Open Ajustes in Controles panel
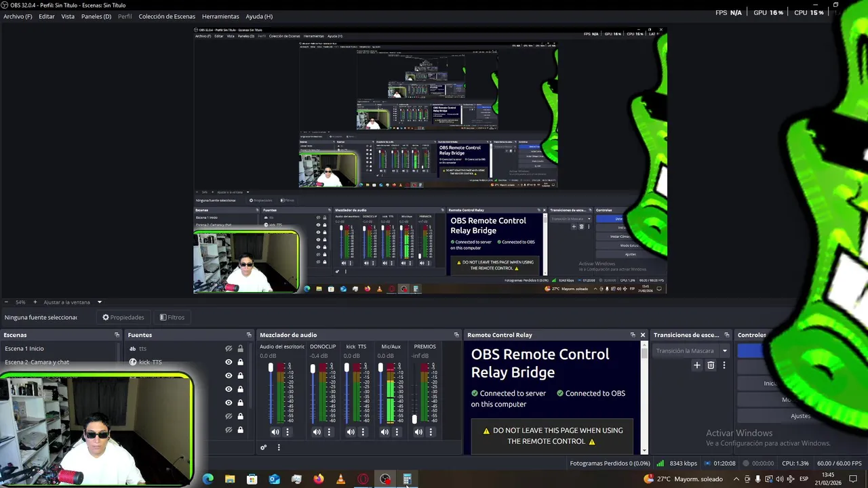Screen dimensions: 868x488 [800, 415]
